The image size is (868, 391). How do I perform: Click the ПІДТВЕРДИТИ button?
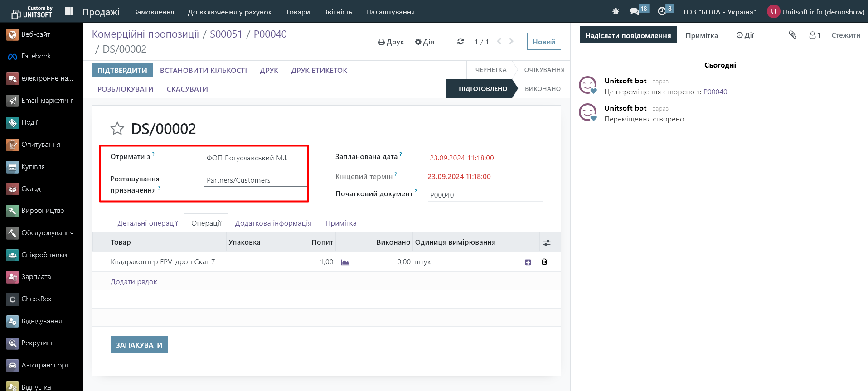point(122,71)
